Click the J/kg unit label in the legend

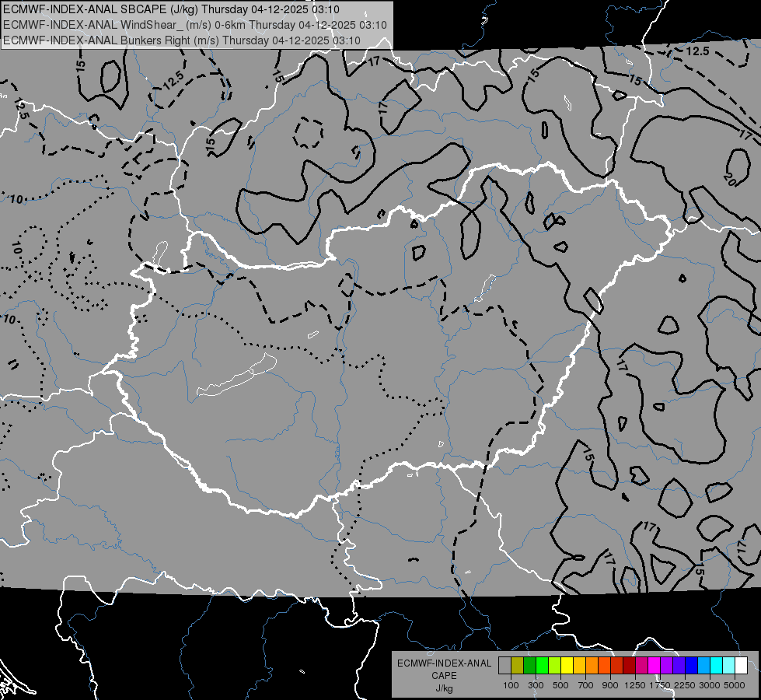coord(444,688)
